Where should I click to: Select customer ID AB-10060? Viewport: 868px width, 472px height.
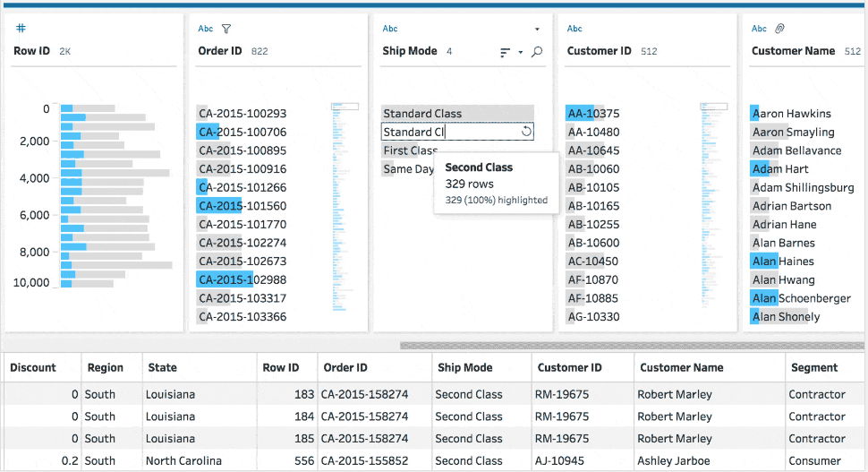coord(593,169)
